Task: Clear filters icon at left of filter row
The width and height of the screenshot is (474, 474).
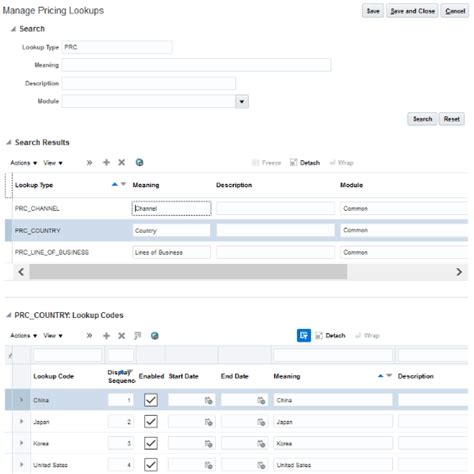Action: tap(10, 356)
